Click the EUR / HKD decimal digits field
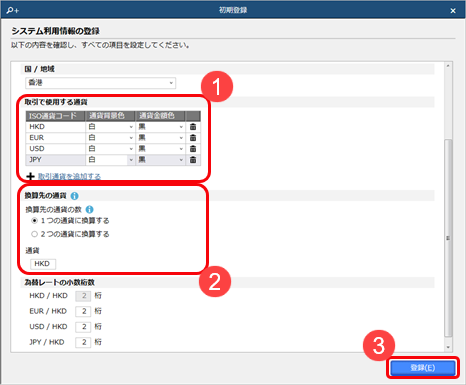This screenshot has height=385, width=466. tap(83, 311)
